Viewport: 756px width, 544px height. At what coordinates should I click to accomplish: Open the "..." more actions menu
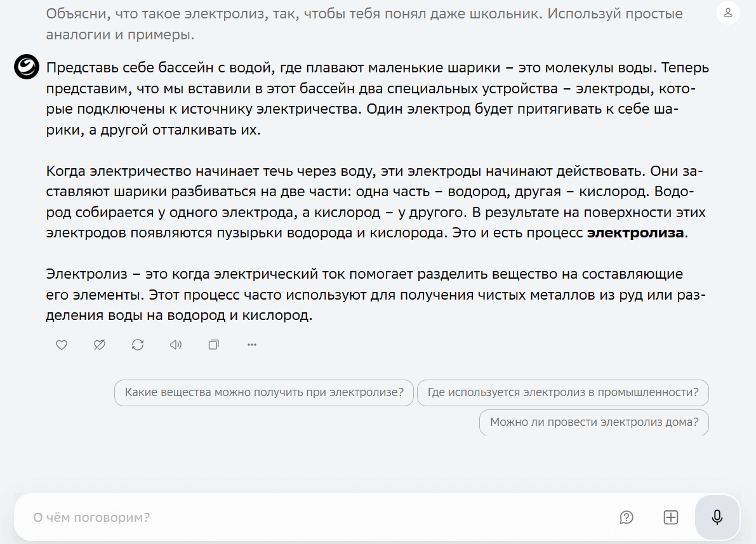tap(251, 345)
